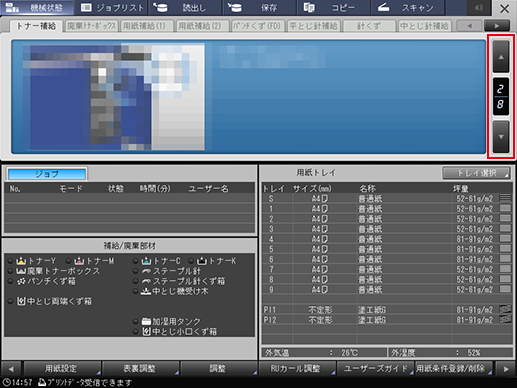Click the 廃棄トナーボックス waste box icon

click(21, 271)
